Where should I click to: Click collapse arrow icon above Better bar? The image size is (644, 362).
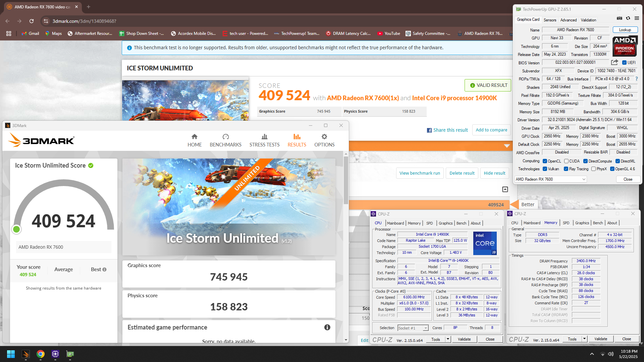505,189
